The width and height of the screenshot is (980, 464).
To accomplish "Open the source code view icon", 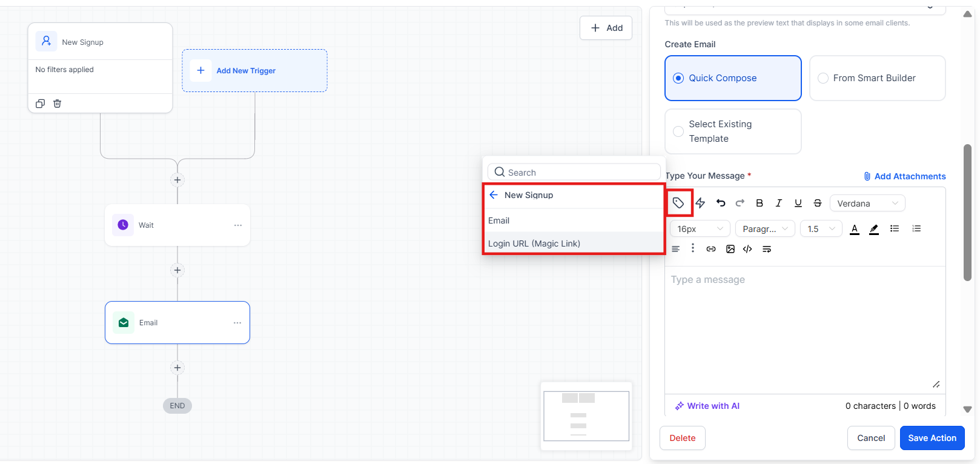I will [x=747, y=249].
